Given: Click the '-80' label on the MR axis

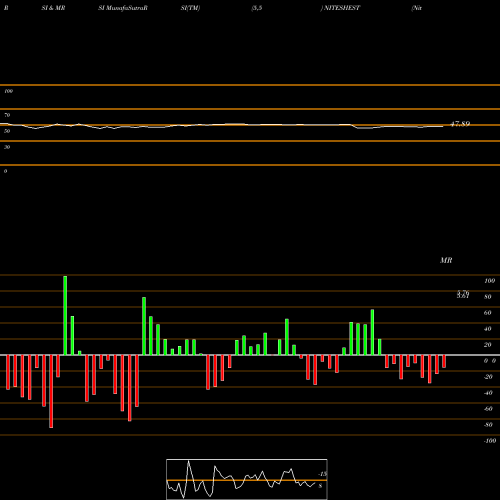Looking at the screenshot, I should pos(488,425).
